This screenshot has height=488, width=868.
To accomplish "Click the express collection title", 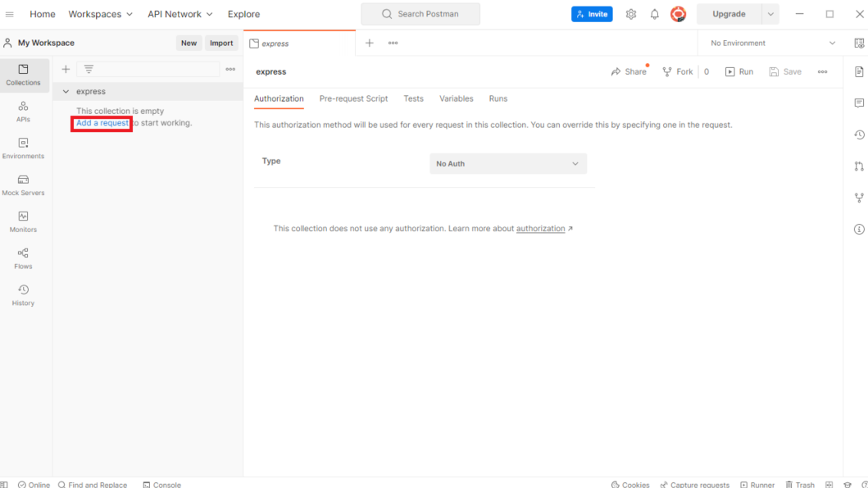I will tap(271, 72).
